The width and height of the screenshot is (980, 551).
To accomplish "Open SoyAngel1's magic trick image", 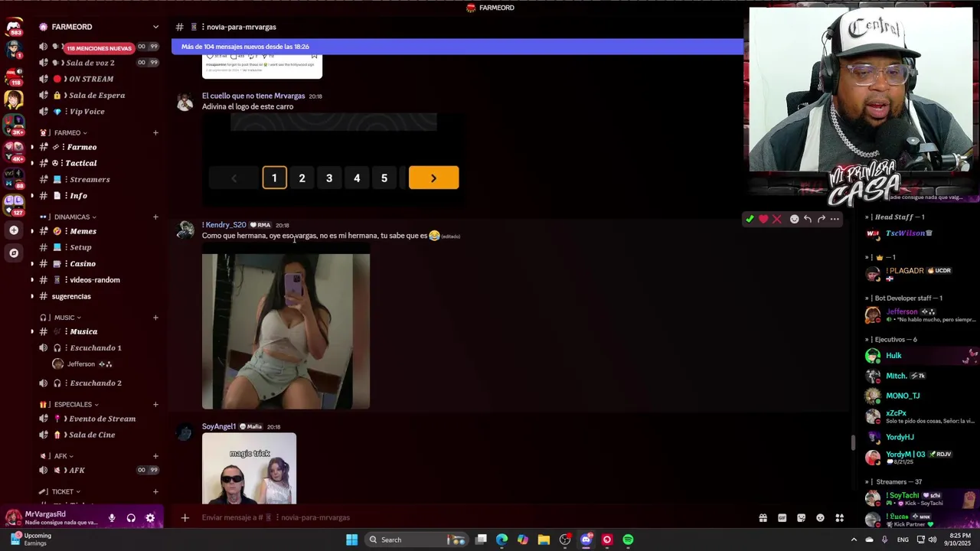I will (249, 468).
